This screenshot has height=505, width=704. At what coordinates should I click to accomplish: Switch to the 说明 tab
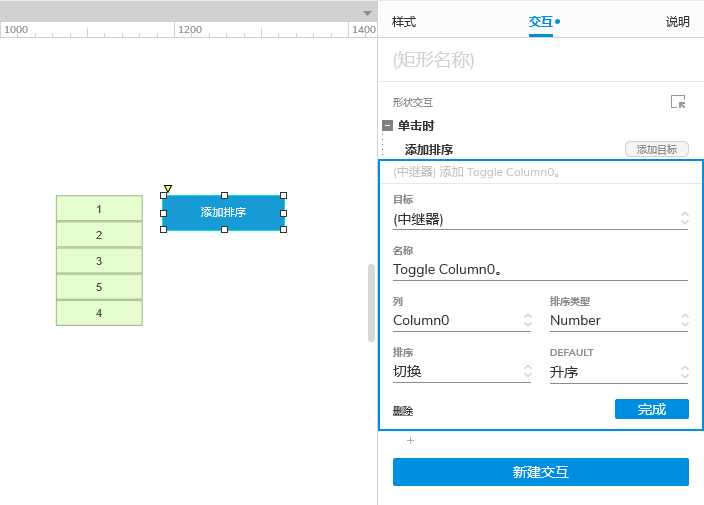677,21
